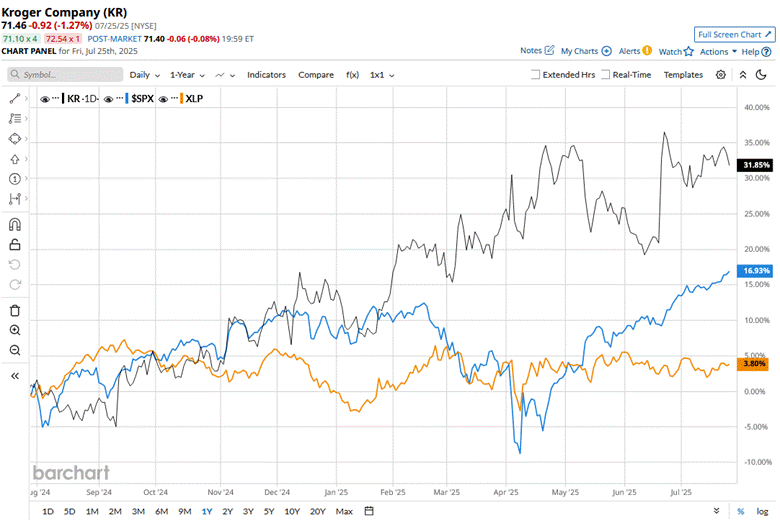Viewport: 780px width, 523px height.
Task: Expand the bottom panel double-chevron
Action: pyautogui.click(x=716, y=511)
